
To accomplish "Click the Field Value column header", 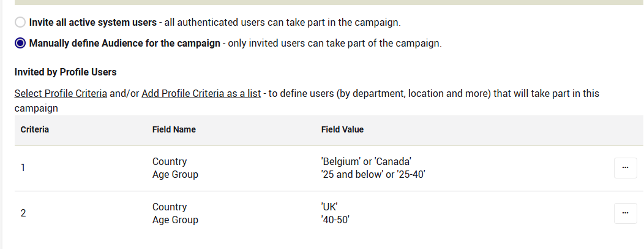I will [x=342, y=130].
